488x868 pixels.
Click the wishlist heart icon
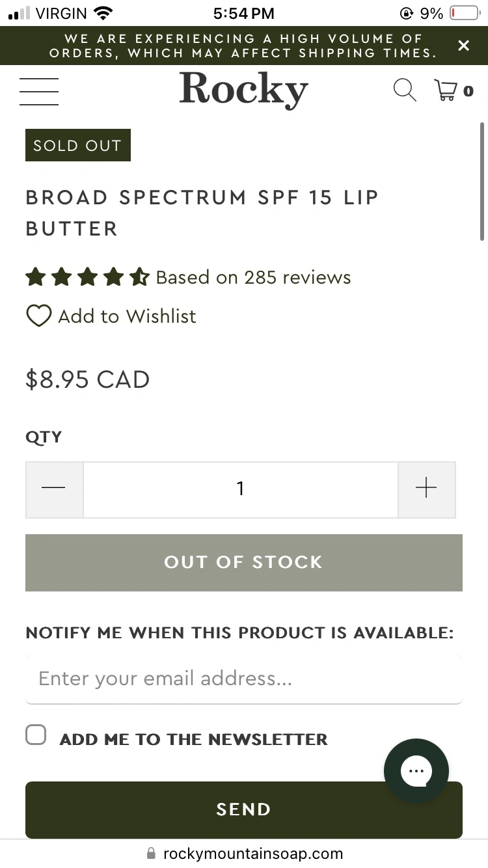pos(38,316)
